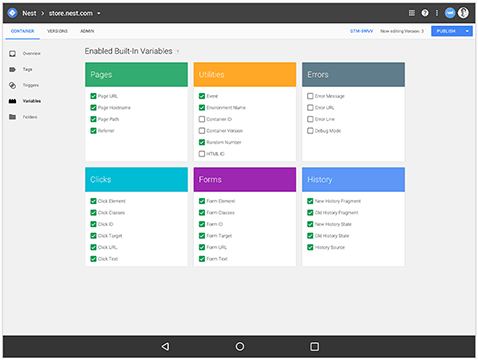This screenshot has width=478, height=360.
Task: Expand the Enabled Built-In Variables chevron
Action: pyautogui.click(x=178, y=51)
